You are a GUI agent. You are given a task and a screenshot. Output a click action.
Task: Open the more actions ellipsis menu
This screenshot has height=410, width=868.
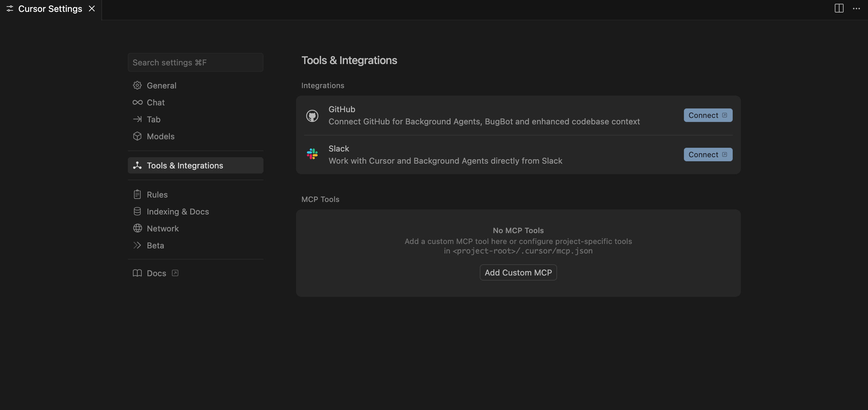(x=856, y=8)
